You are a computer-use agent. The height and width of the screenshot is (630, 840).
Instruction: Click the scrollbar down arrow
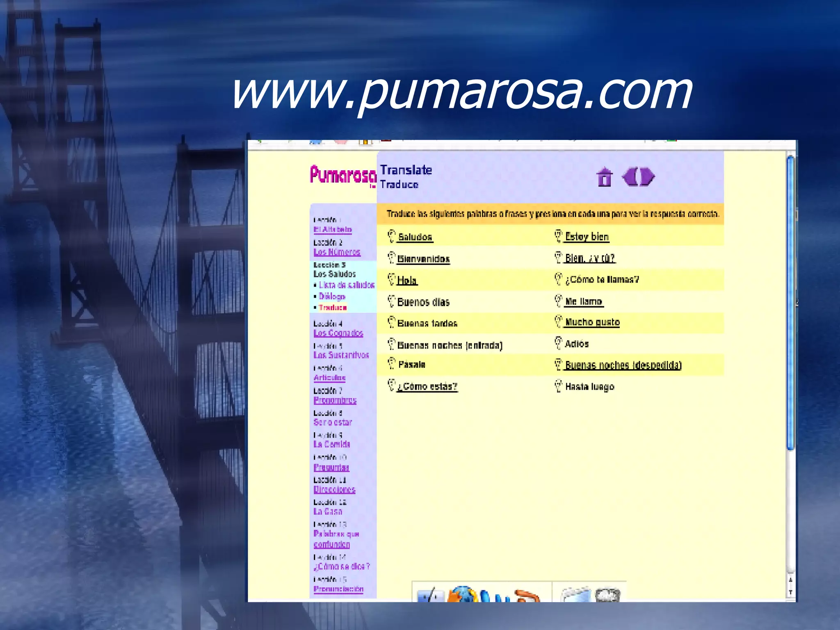point(791,593)
